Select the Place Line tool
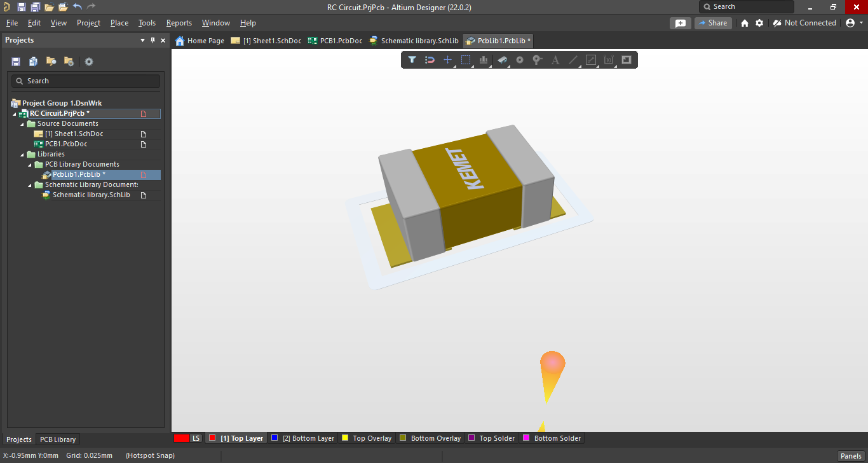 point(571,60)
